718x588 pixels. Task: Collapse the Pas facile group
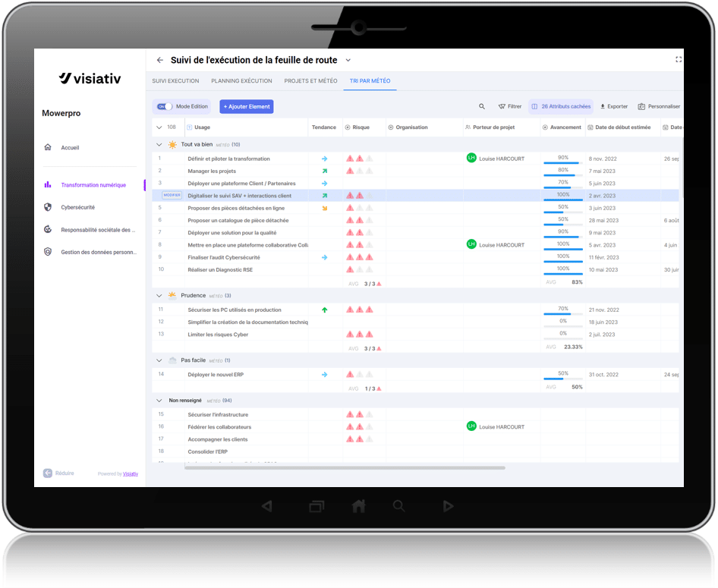click(x=159, y=360)
